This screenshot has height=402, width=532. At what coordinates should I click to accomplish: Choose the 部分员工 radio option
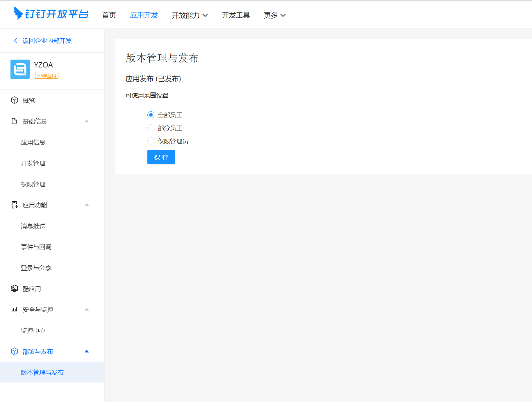pos(151,128)
